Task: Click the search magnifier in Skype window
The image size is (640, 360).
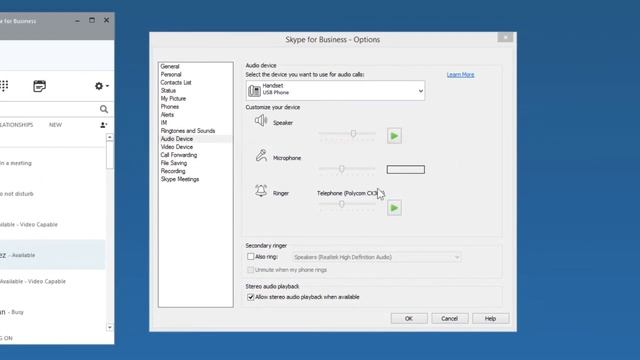Action: [104, 109]
